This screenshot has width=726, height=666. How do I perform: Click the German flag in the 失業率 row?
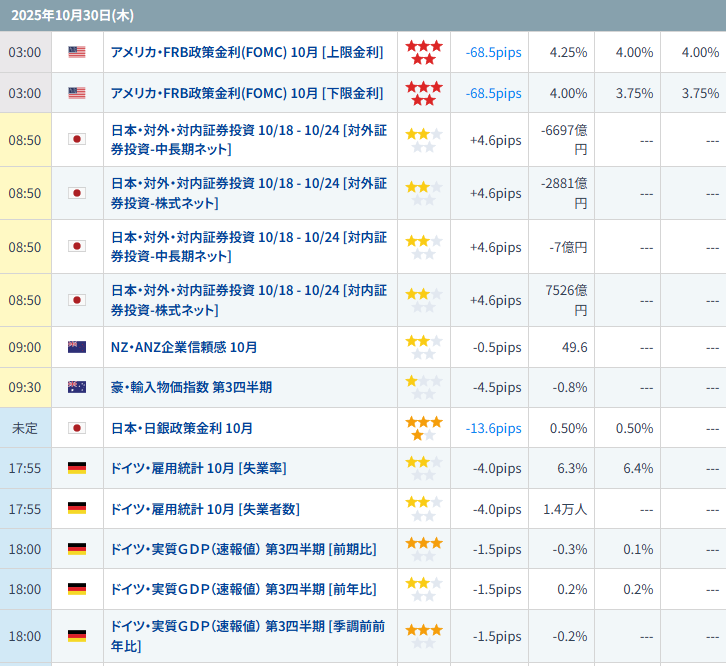(77, 468)
